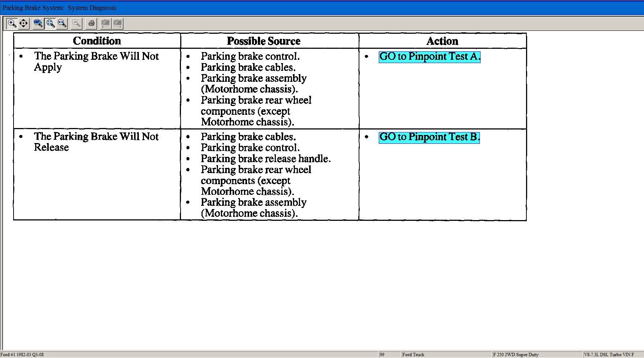644x358 pixels.
Task: Set zoom to 100% magnifier
Action: pyautogui.click(x=38, y=23)
